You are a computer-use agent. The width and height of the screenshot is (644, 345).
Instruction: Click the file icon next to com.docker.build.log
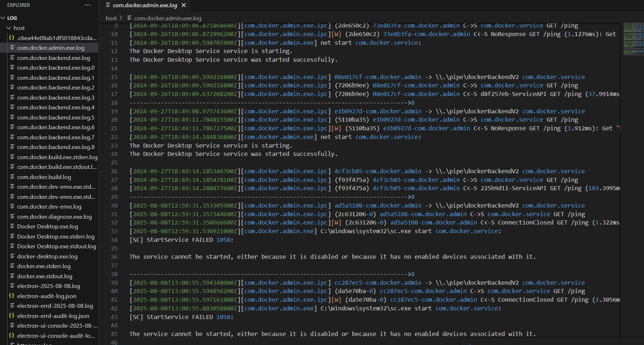click(13, 177)
